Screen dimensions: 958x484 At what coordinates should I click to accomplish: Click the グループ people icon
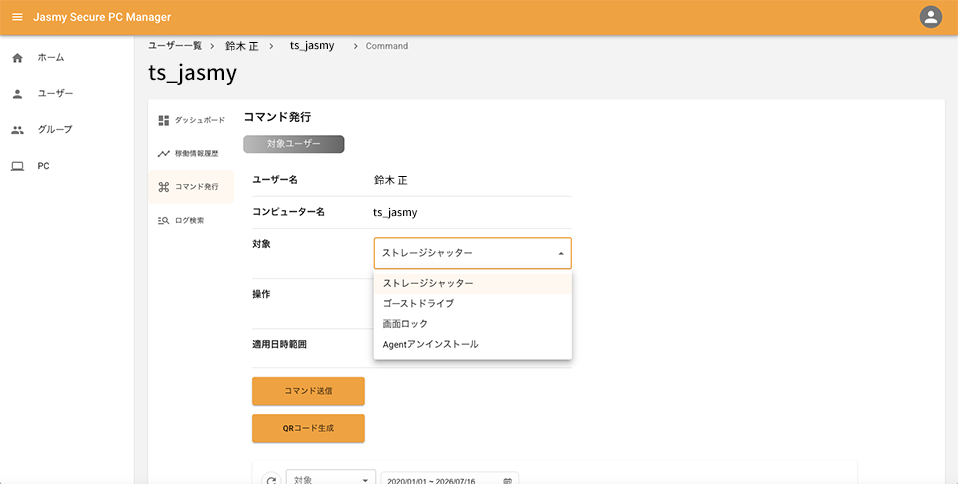[17, 130]
